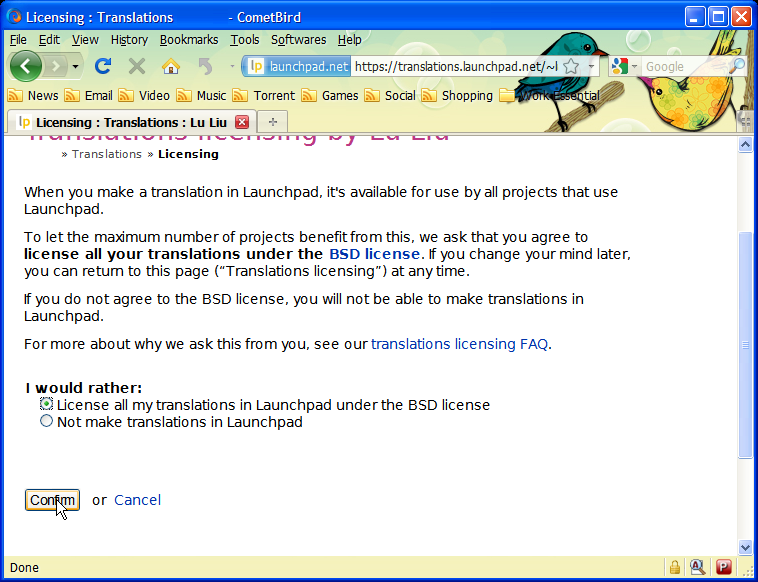Select Not make translations in Launchpad option
The height and width of the screenshot is (582, 758).
46,421
